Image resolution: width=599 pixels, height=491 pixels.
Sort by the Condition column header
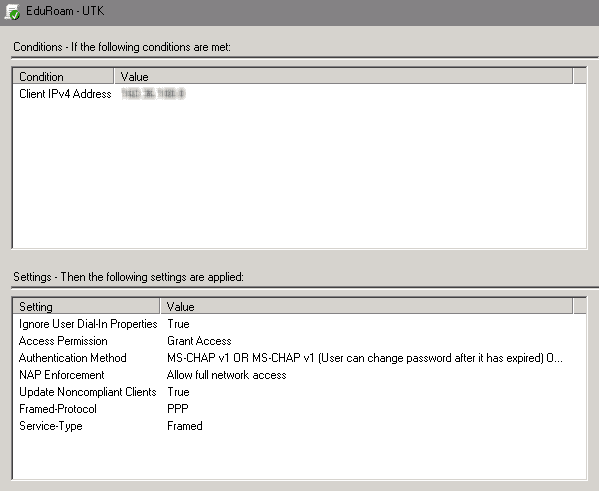(x=63, y=76)
